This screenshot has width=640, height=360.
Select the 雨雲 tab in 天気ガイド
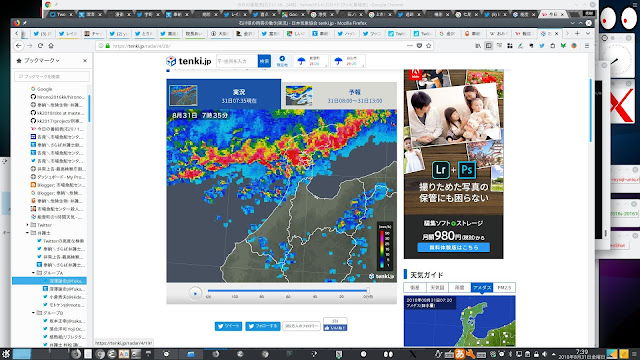click(460, 287)
